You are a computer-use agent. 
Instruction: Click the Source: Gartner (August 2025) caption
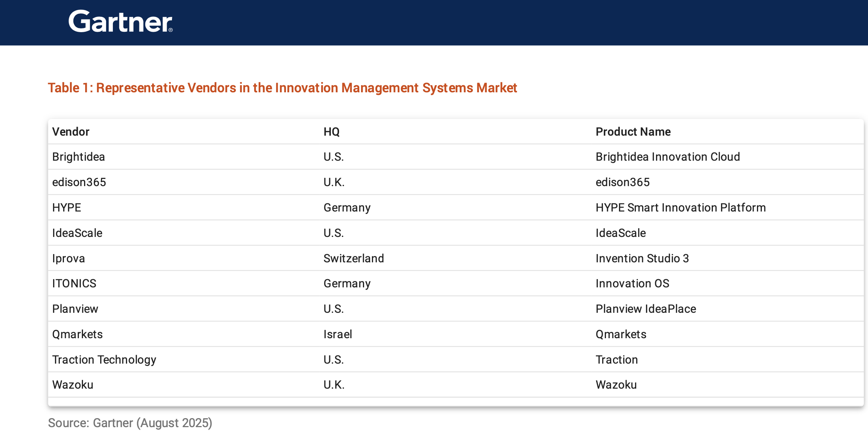click(130, 423)
